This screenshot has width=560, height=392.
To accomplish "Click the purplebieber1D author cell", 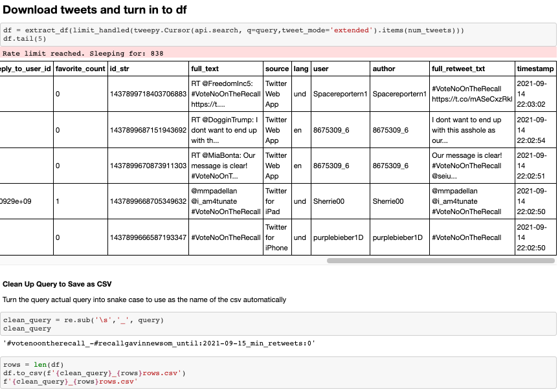I will 399,237.
